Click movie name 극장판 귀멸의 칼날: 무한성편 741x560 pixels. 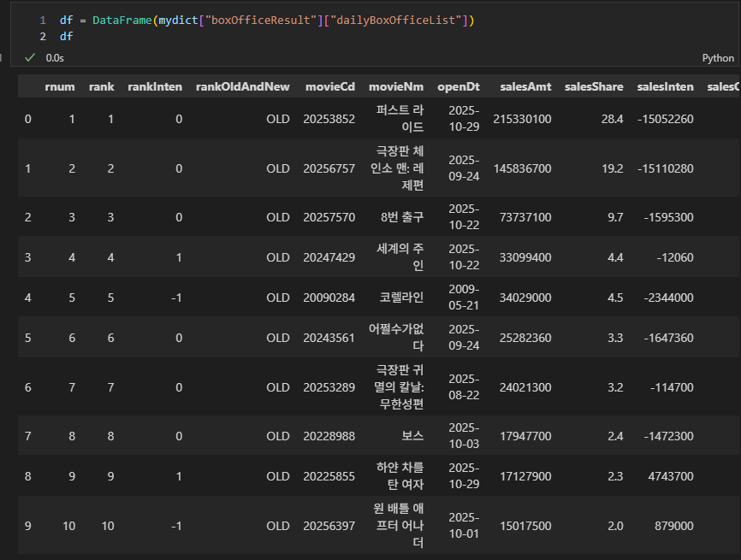coord(399,387)
